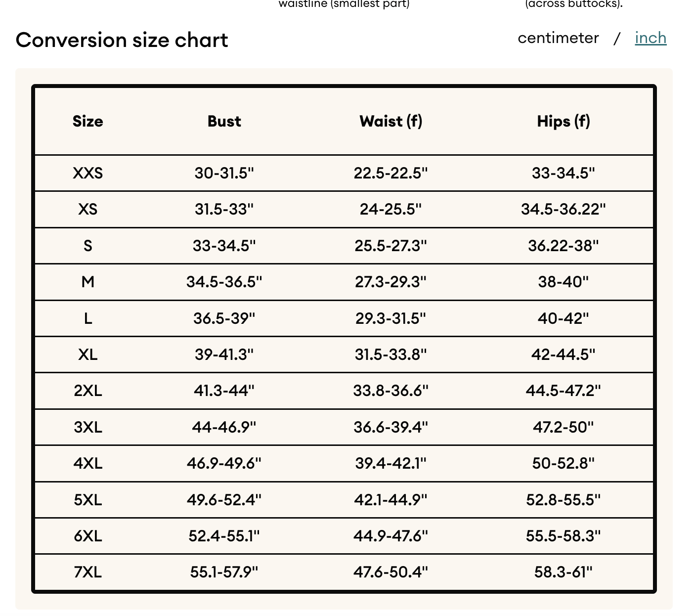Image resolution: width=693 pixels, height=616 pixels.
Task: Click the Conversion size chart heading
Action: (x=122, y=40)
